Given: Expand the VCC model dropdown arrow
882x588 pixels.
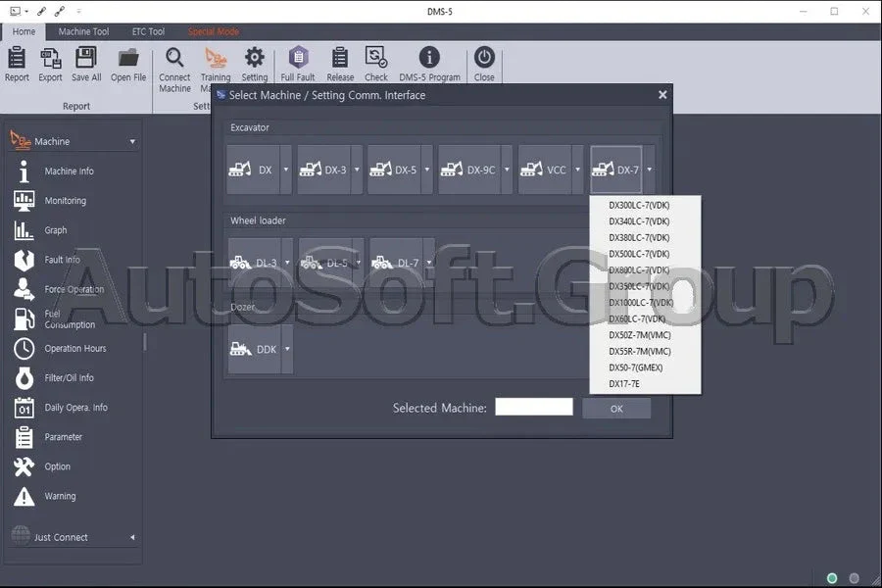Looking at the screenshot, I should coord(577,170).
